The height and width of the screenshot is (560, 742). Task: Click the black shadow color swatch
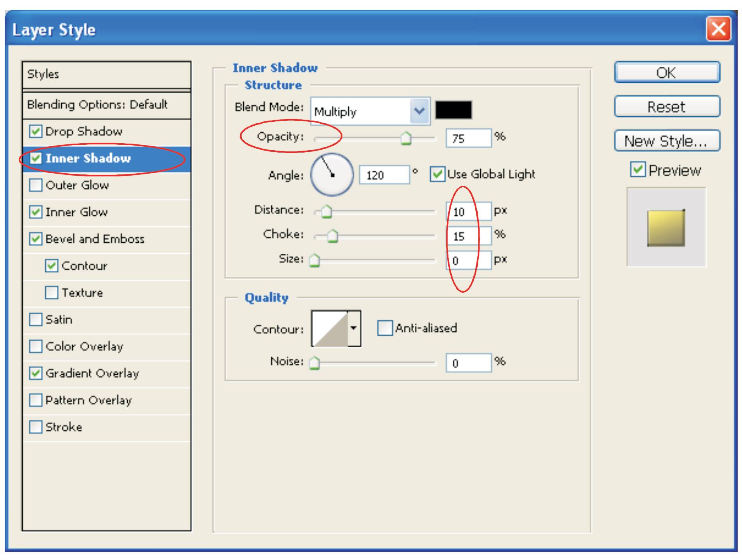(453, 110)
